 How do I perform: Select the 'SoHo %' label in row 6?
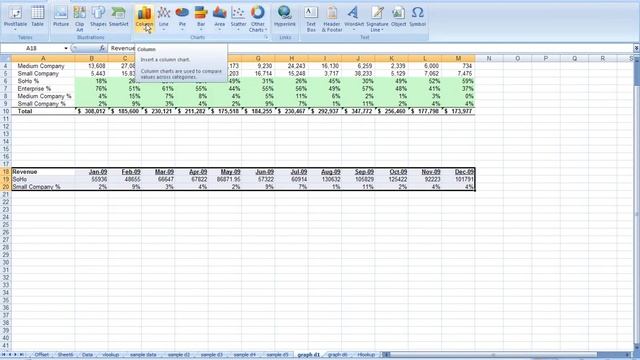tap(43, 81)
